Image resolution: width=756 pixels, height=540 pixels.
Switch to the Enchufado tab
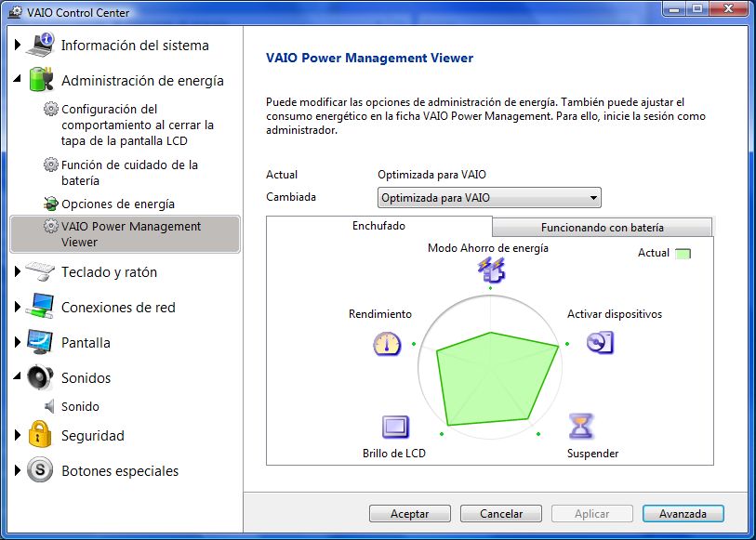tap(379, 226)
